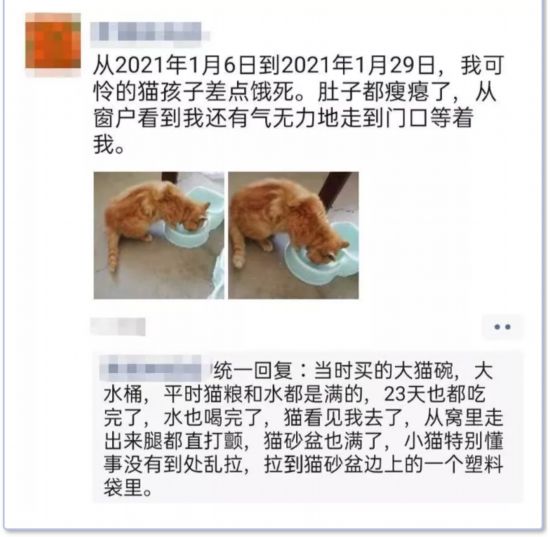Tap the blue cat bowl in the left photo
The image size is (550, 537).
tap(188, 223)
